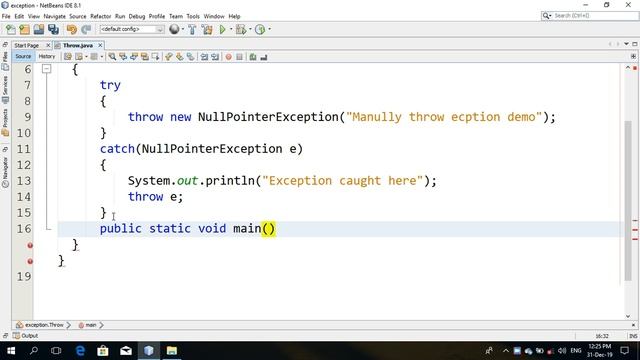640x360 pixels.
Task: Switch editor to Source view
Action: pos(23,56)
